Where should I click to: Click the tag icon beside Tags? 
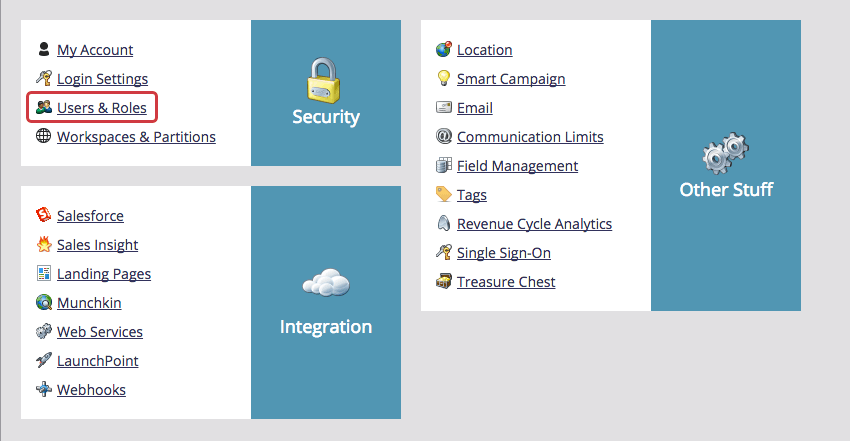[444, 195]
